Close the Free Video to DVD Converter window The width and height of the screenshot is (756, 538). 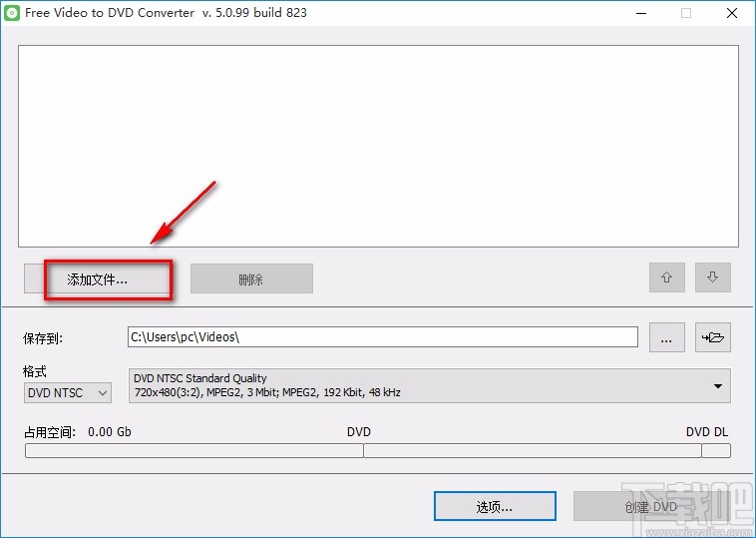pyautogui.click(x=732, y=13)
